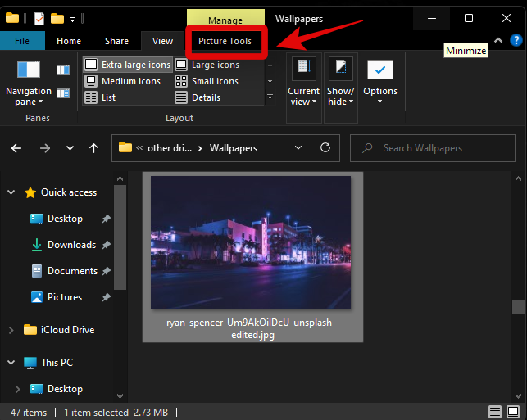Viewport: 527px width, 420px height.
Task: Click the Back navigation arrow
Action: coord(17,148)
